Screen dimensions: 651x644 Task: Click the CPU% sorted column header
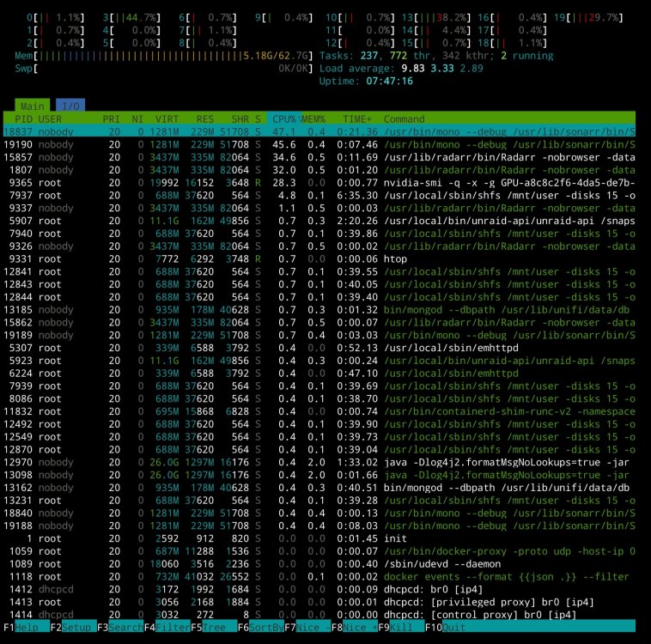click(x=284, y=118)
